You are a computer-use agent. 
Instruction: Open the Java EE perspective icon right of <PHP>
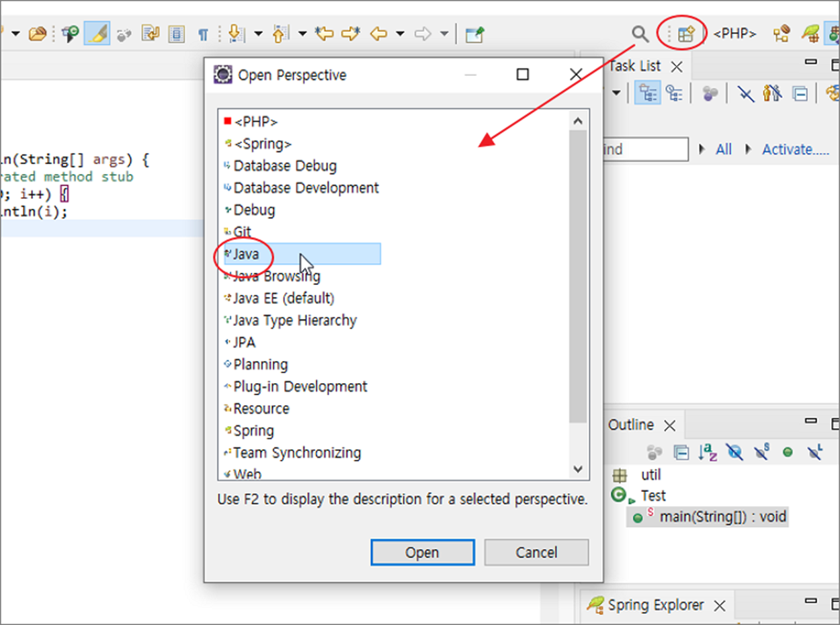tap(781, 34)
